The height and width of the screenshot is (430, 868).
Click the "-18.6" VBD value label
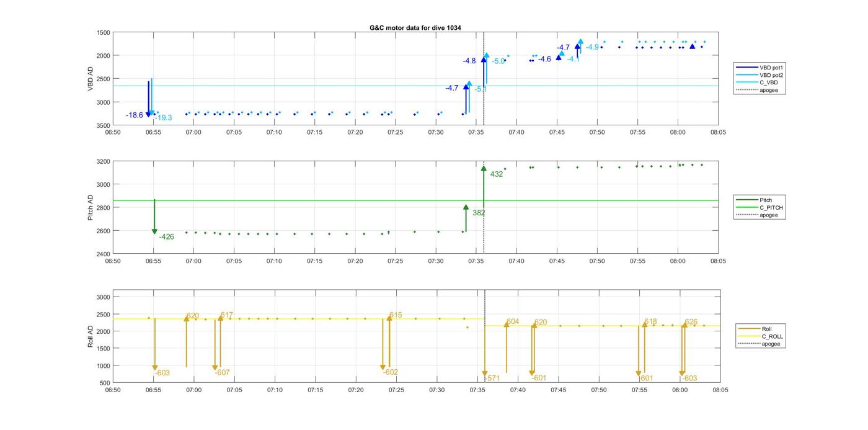[135, 115]
